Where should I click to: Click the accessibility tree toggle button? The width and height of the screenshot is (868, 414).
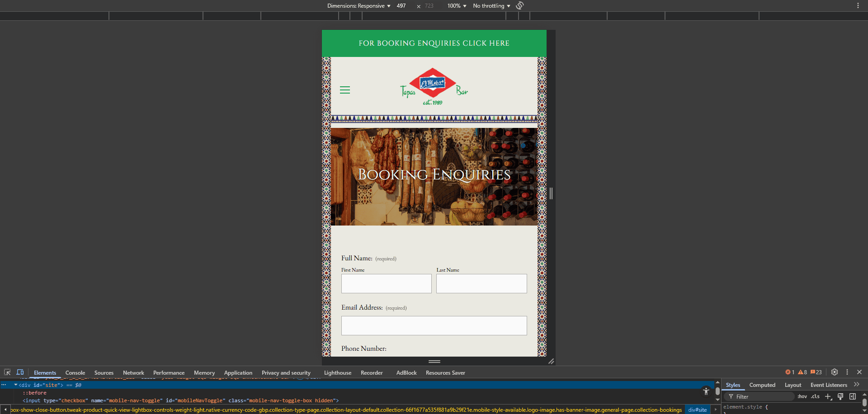click(706, 391)
